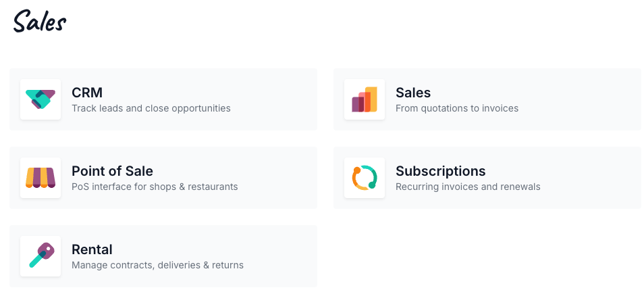644x290 pixels.
Task: Click the Subscriptions circular arrows icon
Action: click(365, 178)
